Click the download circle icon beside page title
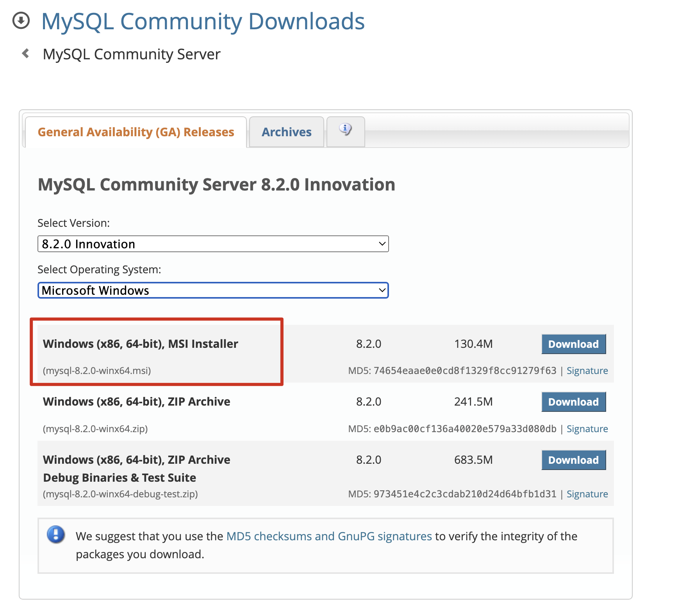Image resolution: width=678 pixels, height=616 pixels. 21,21
